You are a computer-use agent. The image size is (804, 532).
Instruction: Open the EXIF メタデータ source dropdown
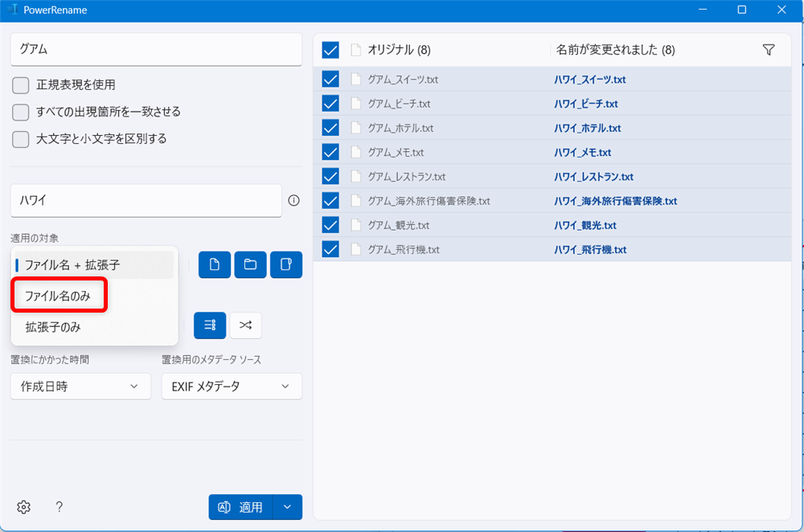(232, 386)
